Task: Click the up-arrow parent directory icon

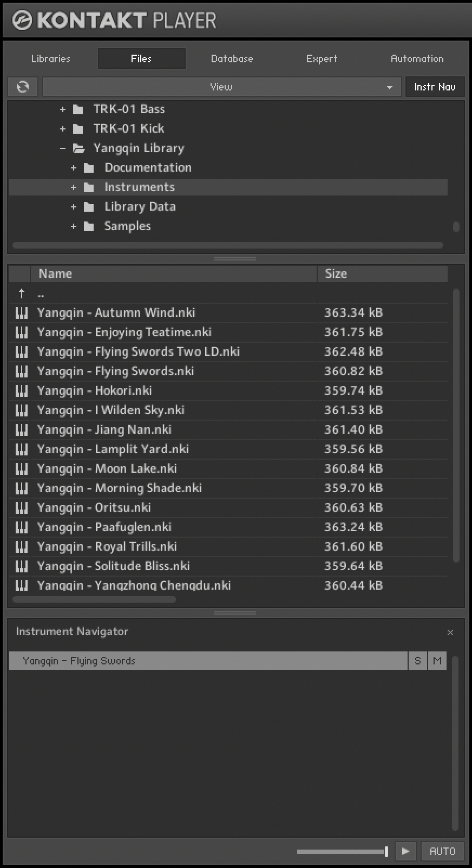Action: point(22,293)
